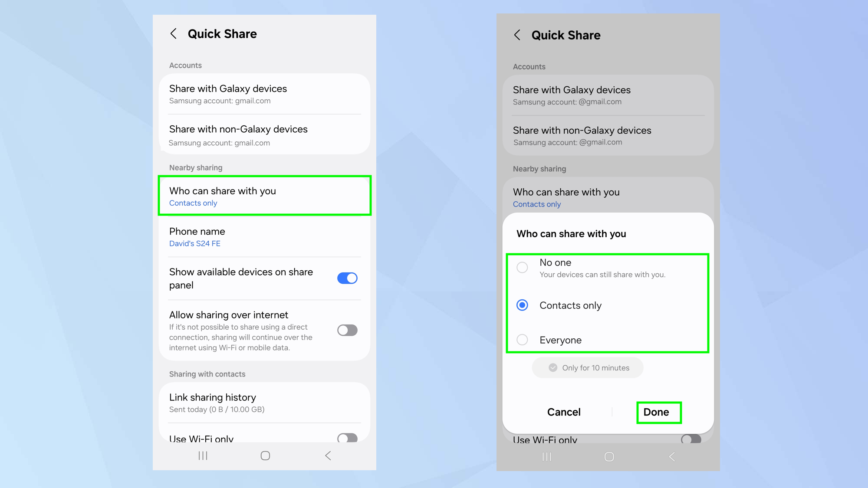This screenshot has height=488, width=868.
Task: Tap the checkmark in Only for 10 minutes
Action: click(552, 367)
